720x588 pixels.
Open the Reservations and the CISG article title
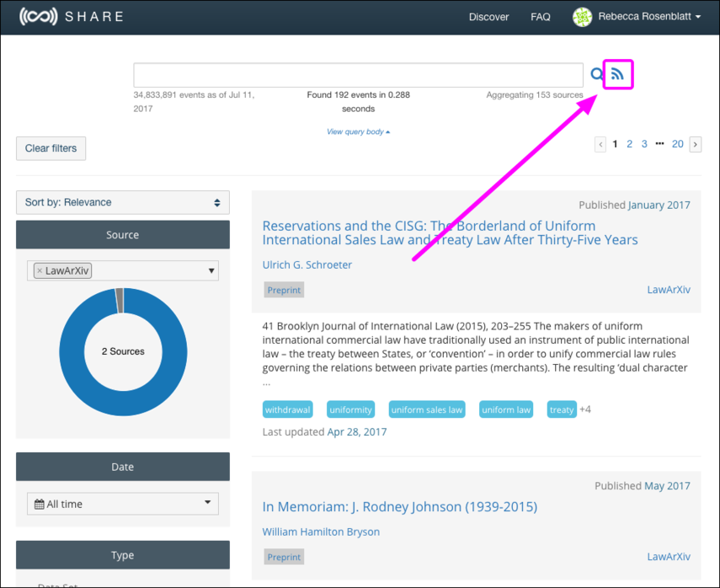pos(450,233)
